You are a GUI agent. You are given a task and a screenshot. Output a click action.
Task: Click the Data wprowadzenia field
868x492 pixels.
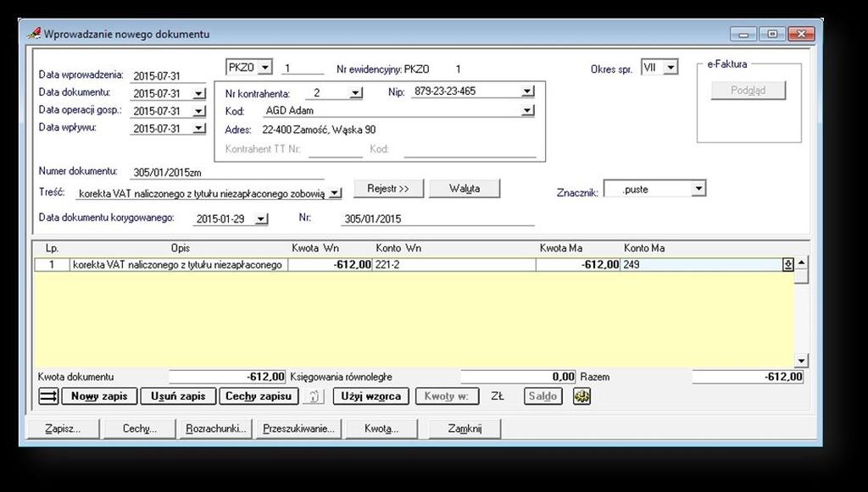point(168,76)
